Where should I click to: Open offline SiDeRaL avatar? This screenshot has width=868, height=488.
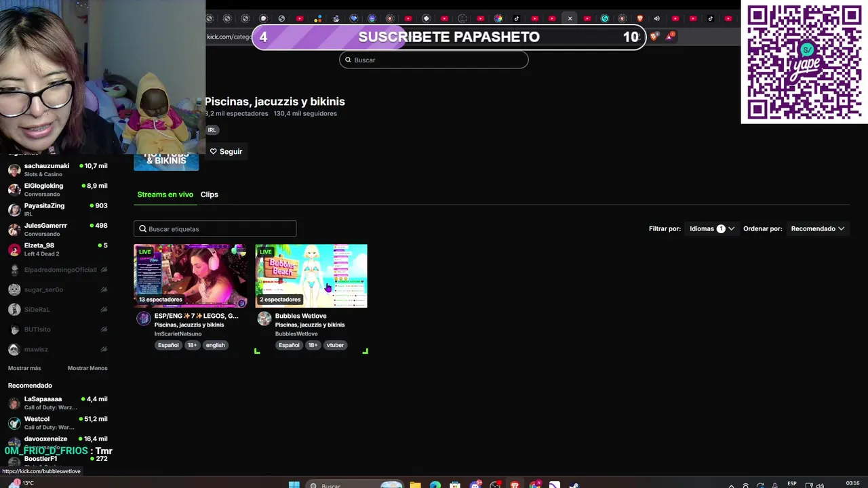pos(14,309)
